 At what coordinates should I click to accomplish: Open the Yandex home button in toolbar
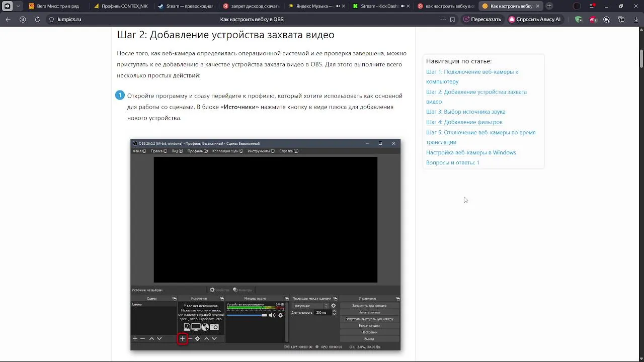[x=23, y=19]
